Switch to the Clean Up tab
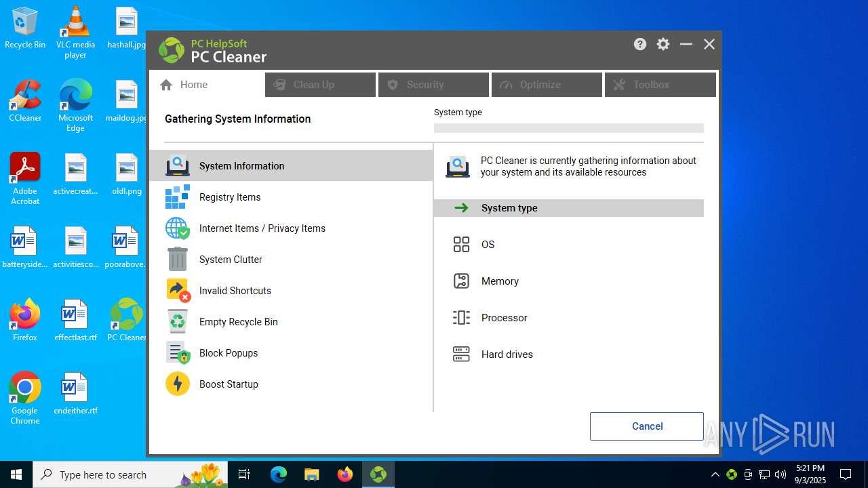 320,85
